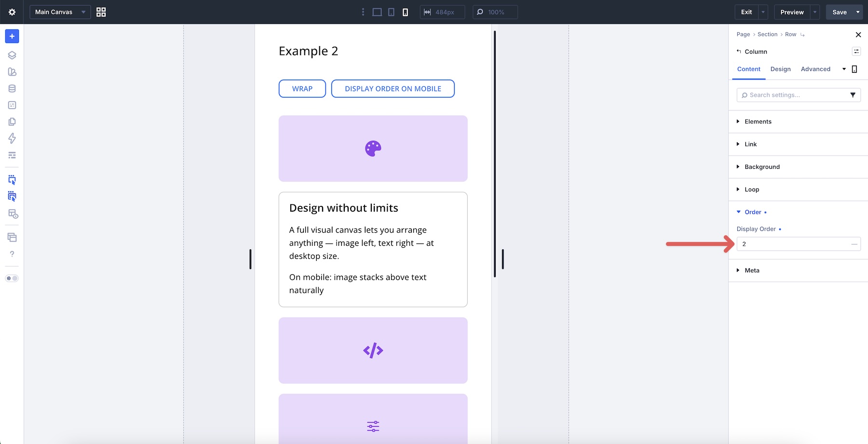Expand the Background settings group
Image resolution: width=868 pixels, height=444 pixels.
798,167
